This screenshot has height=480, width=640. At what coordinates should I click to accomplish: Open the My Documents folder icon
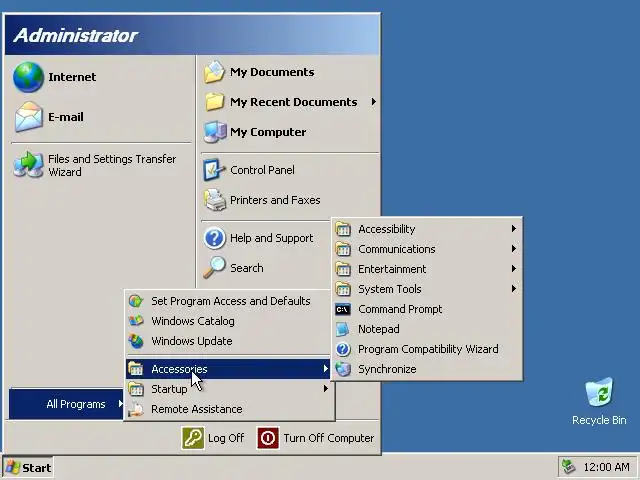tap(214, 72)
